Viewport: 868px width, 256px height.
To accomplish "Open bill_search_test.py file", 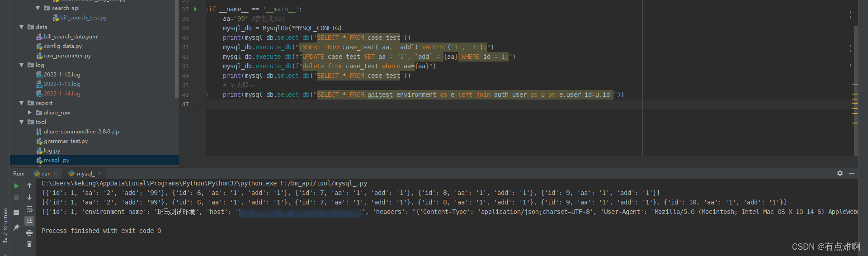I will pyautogui.click(x=80, y=18).
